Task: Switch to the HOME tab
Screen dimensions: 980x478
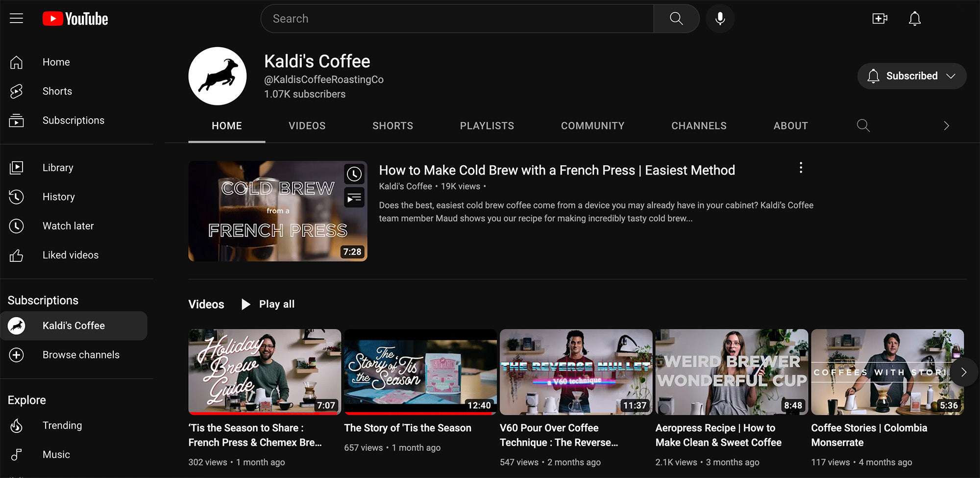Action: click(227, 126)
